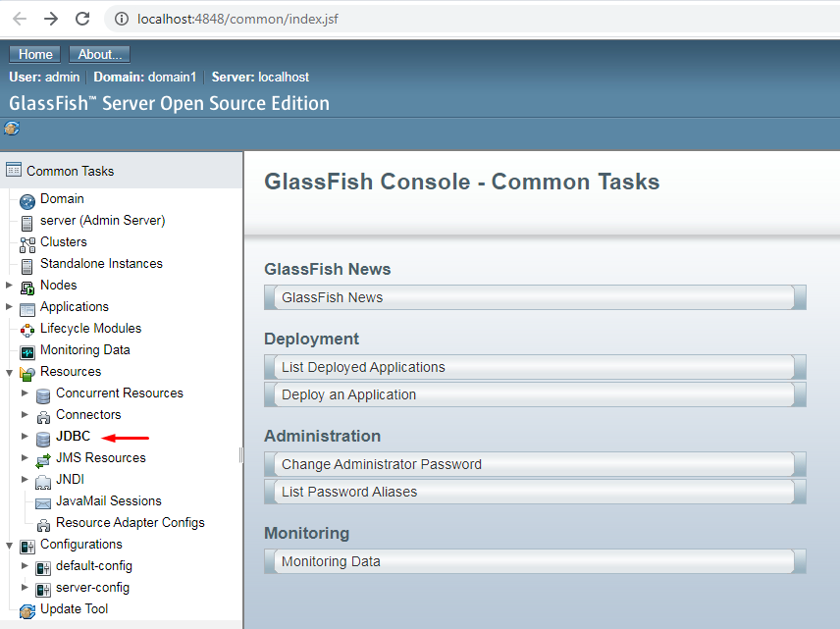
Task: Click the Update Tool icon
Action: coord(26,608)
